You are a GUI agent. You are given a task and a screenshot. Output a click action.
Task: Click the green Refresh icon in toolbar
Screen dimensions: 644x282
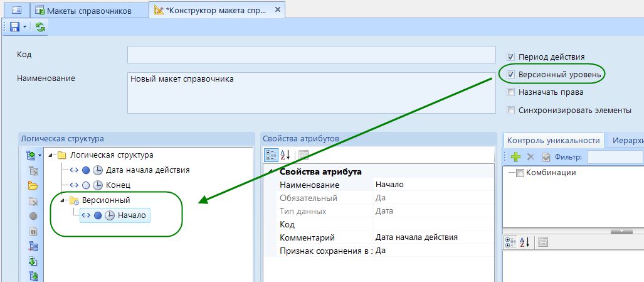[40, 26]
